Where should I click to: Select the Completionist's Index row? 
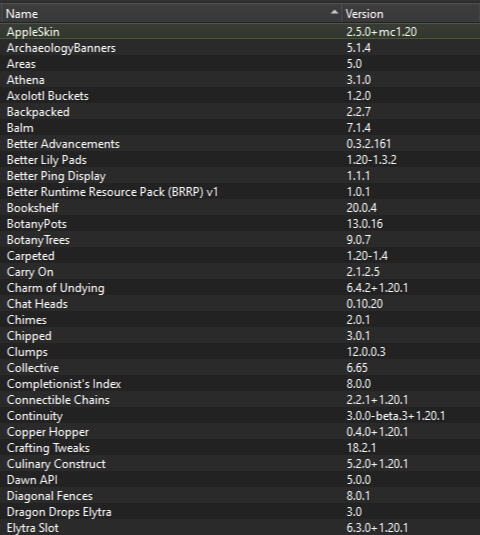[240, 384]
